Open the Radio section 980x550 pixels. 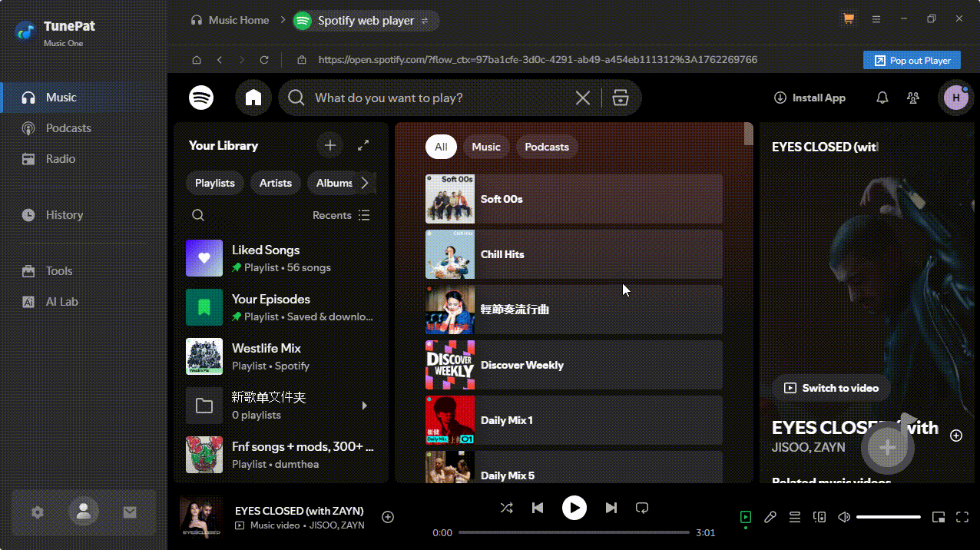(58, 158)
